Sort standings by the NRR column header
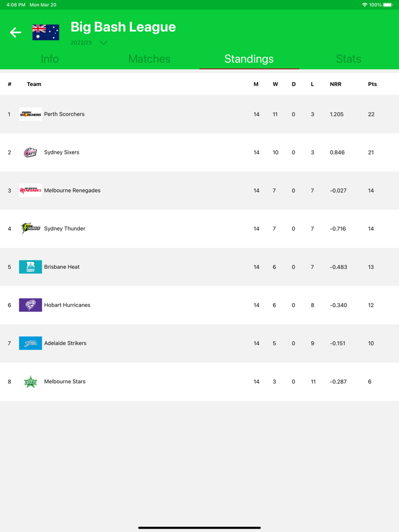This screenshot has width=399, height=532. point(336,84)
